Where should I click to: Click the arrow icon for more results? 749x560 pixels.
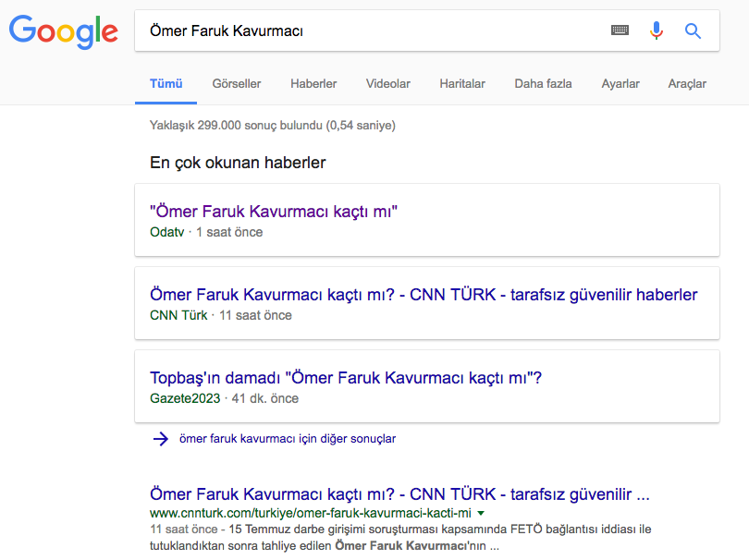pyautogui.click(x=160, y=439)
